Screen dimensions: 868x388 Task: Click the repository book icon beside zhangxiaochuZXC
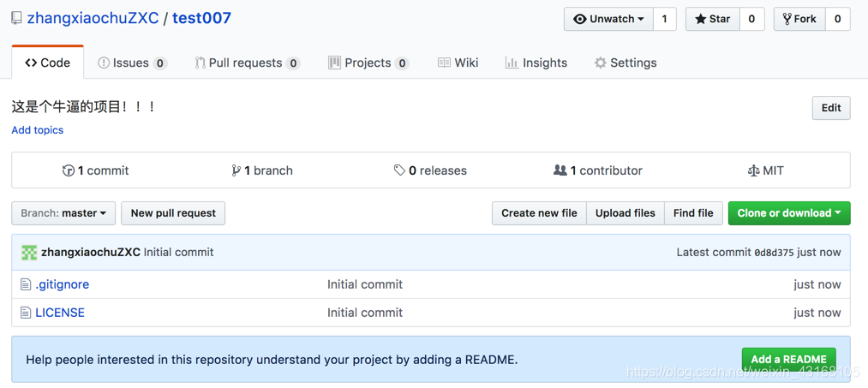(17, 19)
